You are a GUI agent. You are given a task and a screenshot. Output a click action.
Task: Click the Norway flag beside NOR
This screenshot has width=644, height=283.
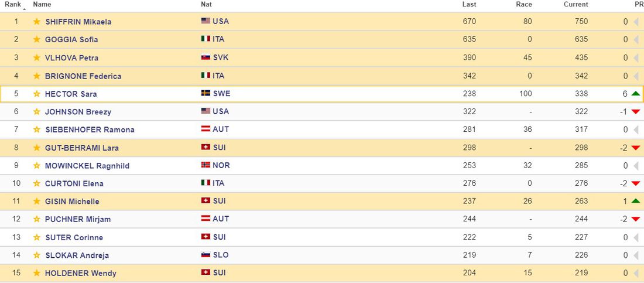tap(205, 165)
